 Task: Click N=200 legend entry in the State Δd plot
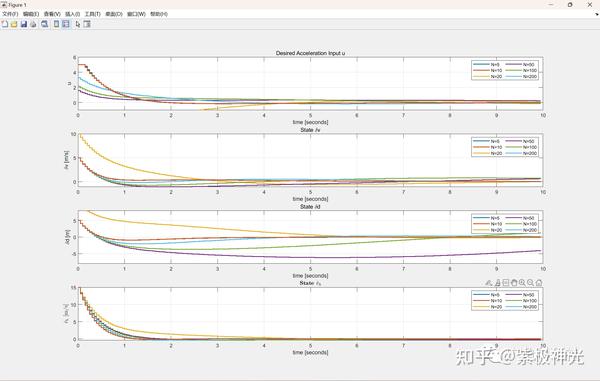click(x=521, y=230)
